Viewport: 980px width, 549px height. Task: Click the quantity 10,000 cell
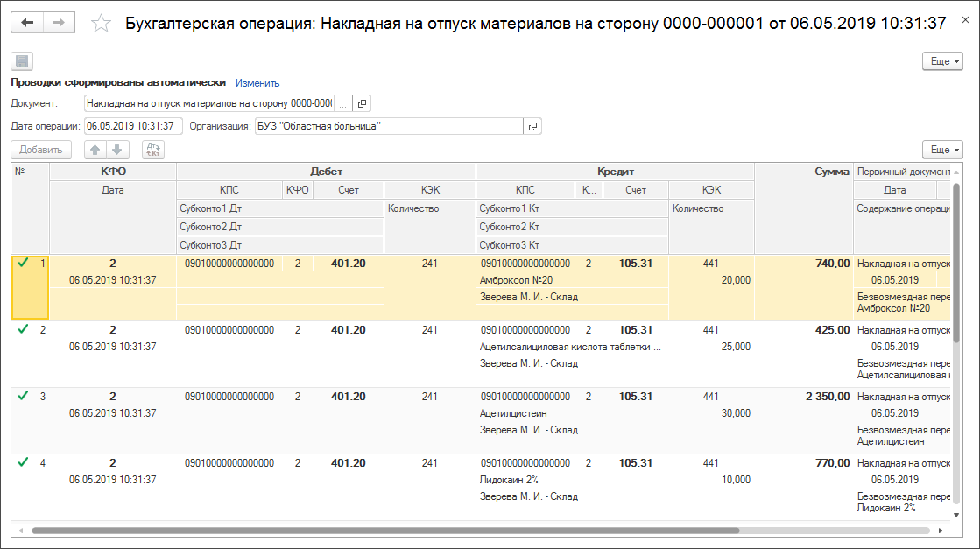(711, 481)
